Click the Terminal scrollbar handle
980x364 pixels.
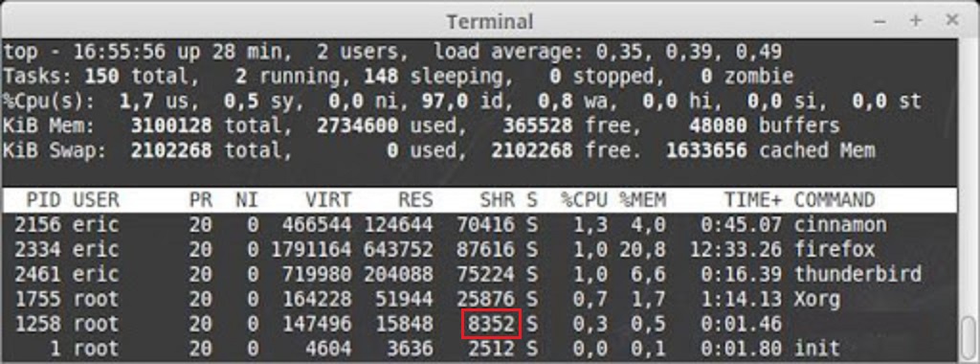[969, 338]
